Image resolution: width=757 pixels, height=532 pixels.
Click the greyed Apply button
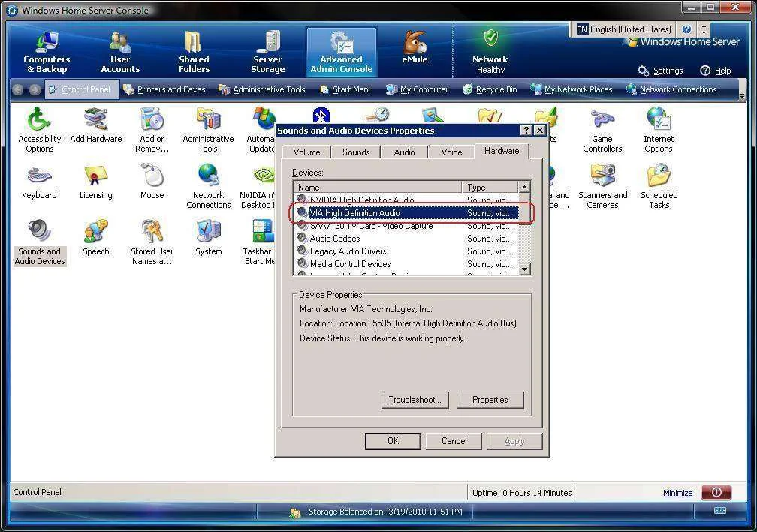[514, 441]
